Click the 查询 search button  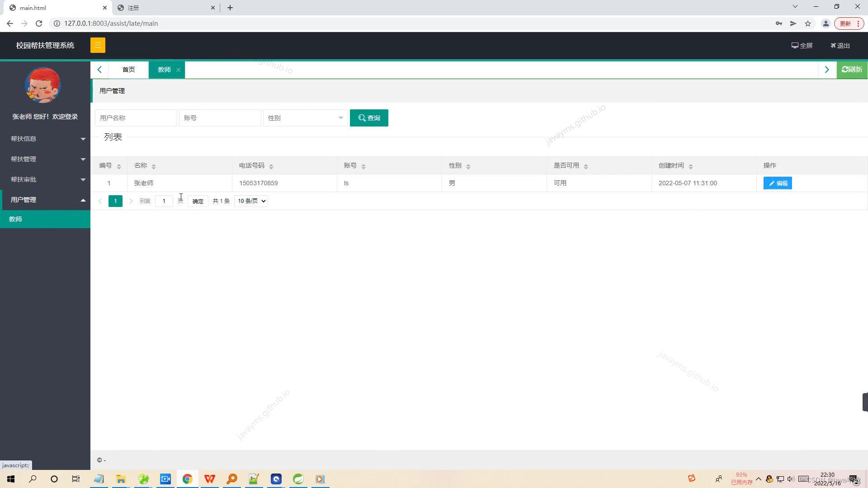[x=369, y=118]
